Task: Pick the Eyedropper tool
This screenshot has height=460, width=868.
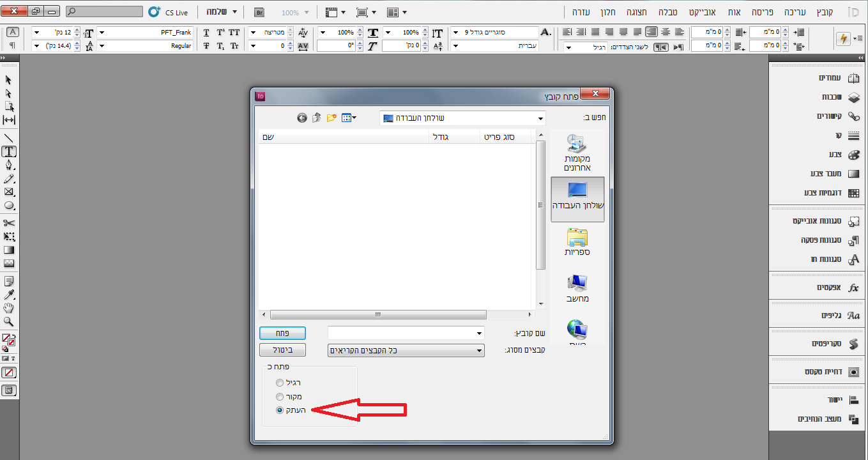Action: [9, 295]
